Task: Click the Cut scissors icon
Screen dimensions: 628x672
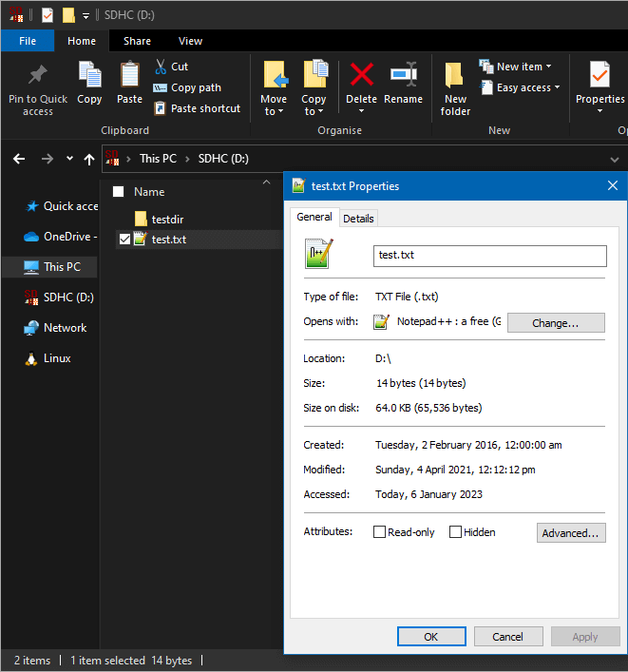Action: click(160, 67)
